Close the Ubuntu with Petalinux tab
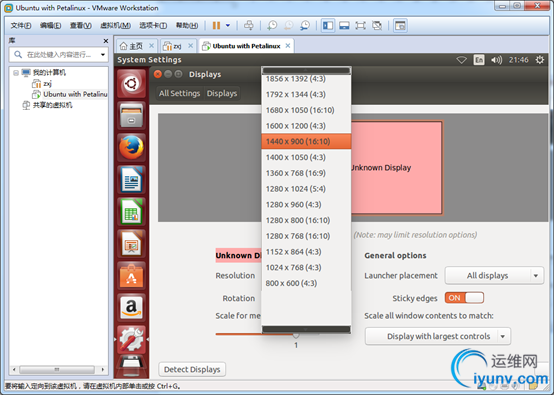554x395 pixels. [288, 46]
